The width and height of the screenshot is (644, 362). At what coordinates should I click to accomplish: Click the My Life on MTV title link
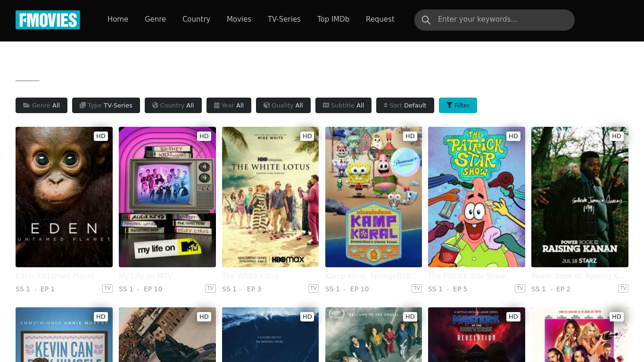click(x=146, y=276)
